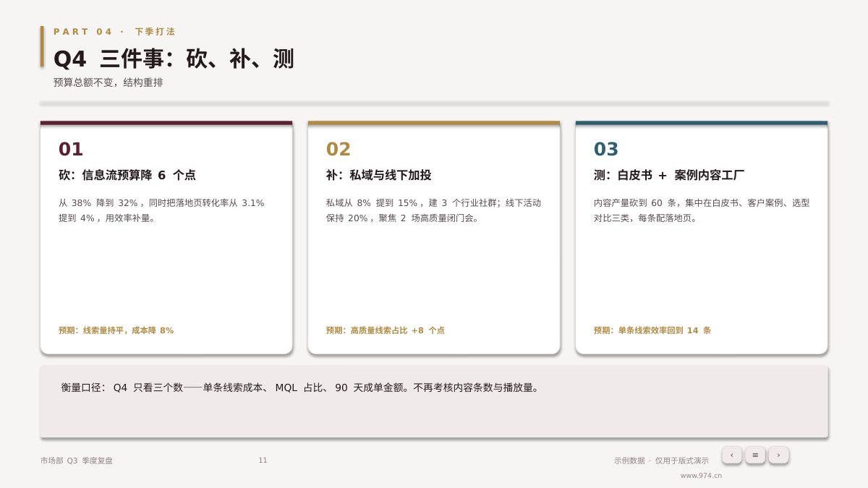Select the card numbered 01
Image resolution: width=868 pixels, height=488 pixels.
coord(166,238)
